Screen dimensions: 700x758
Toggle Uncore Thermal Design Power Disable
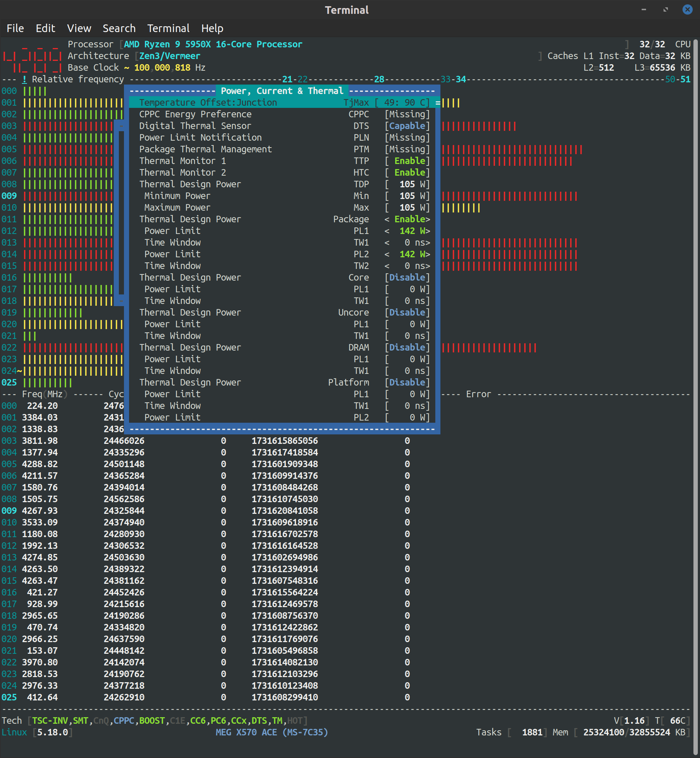(x=407, y=313)
